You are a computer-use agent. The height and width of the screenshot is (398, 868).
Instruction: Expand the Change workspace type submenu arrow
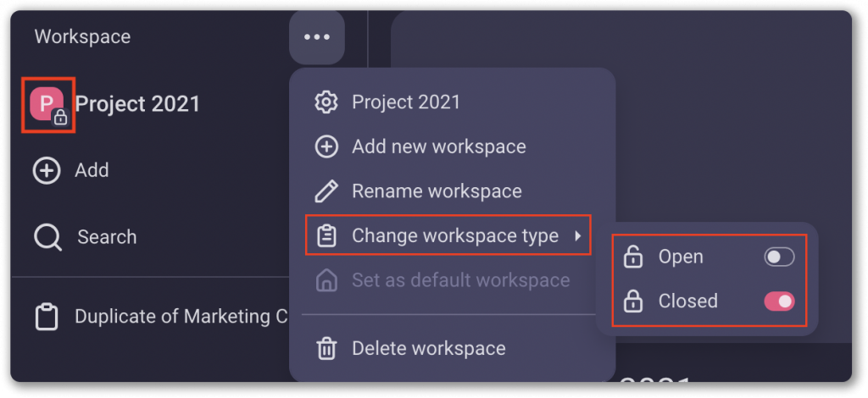577,236
